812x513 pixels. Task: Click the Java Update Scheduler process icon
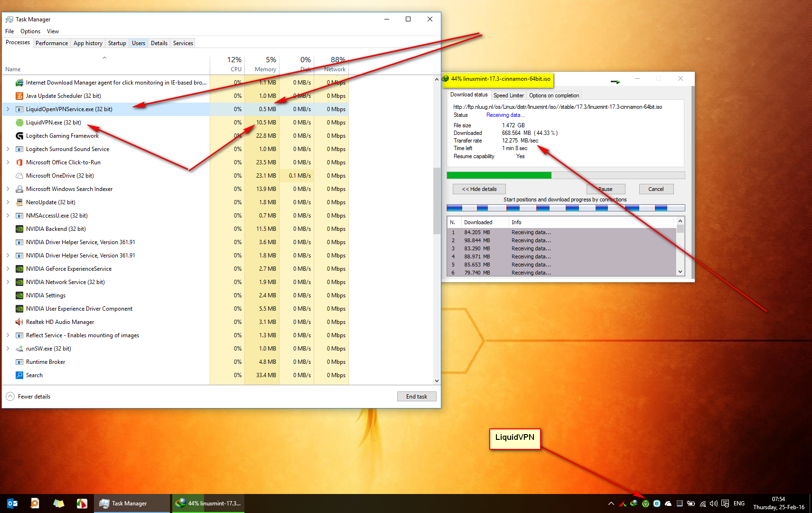[x=19, y=96]
